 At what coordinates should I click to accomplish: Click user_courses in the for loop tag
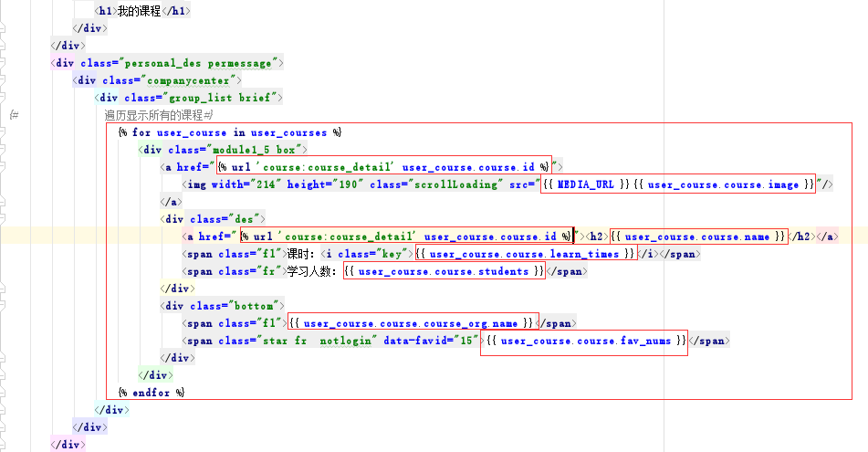coord(289,132)
